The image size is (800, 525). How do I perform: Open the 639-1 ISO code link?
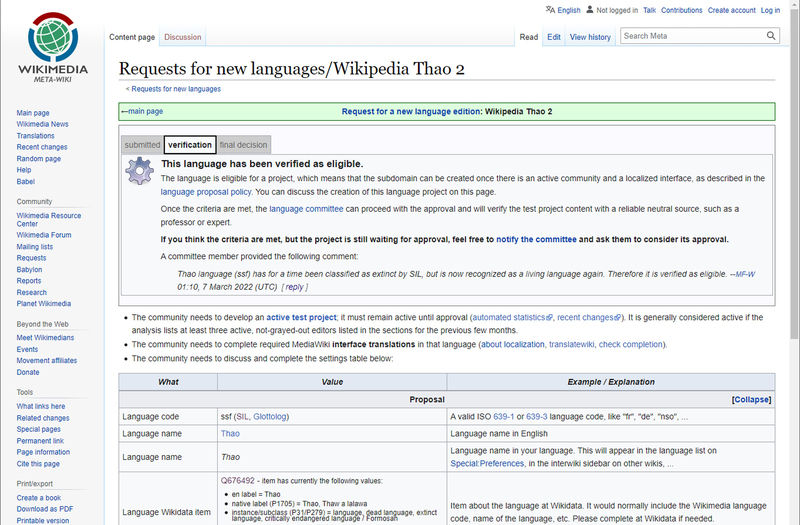point(504,417)
